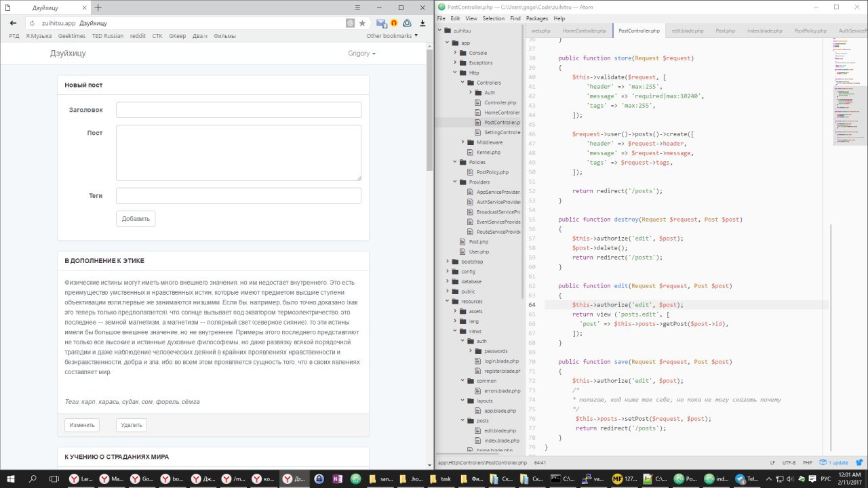Image resolution: width=868 pixels, height=488 pixels.
Task: Open Telegram from the taskbar
Action: click(747, 479)
